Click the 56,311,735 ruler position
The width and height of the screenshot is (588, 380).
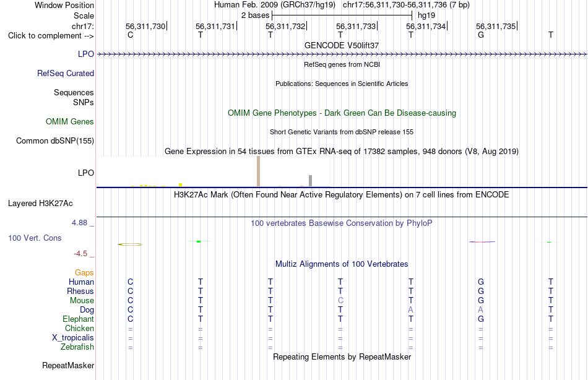[496, 26]
